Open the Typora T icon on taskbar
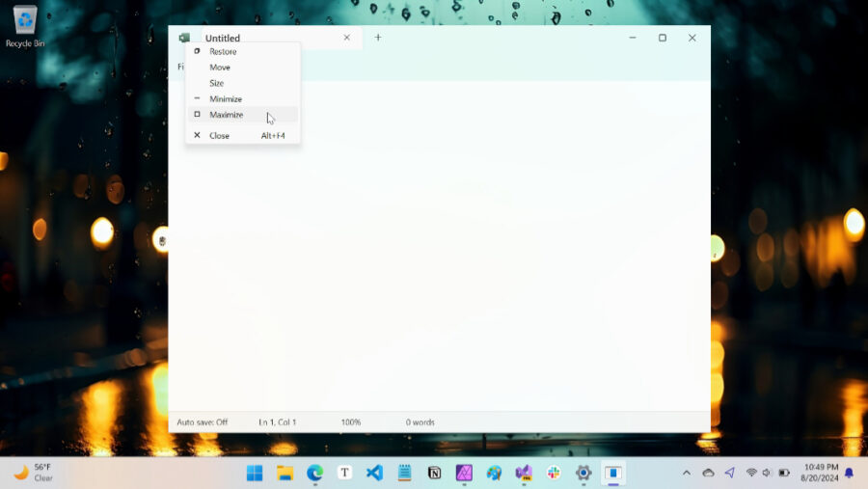This screenshot has height=489, width=868. click(345, 473)
